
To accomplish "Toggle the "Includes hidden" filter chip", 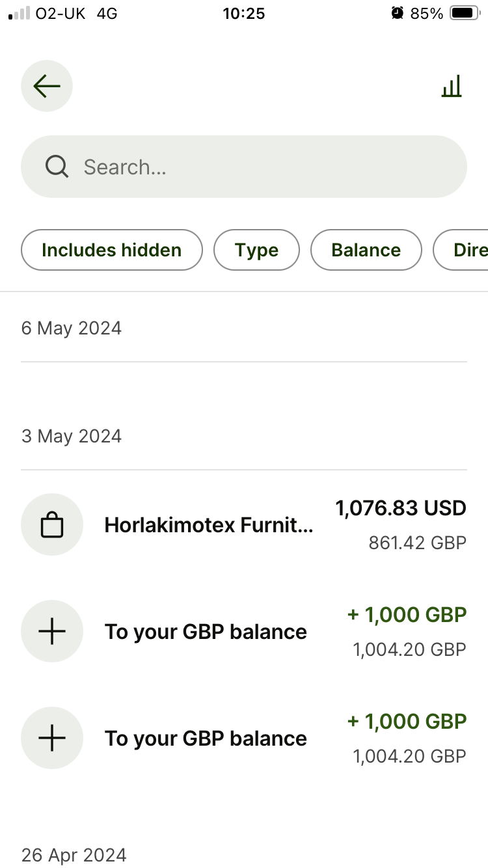I will click(112, 250).
